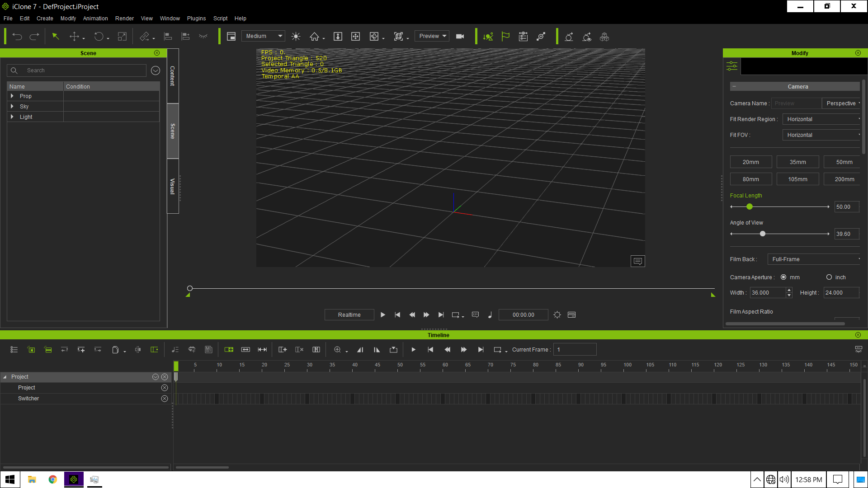Click the Scene Search field

pos(76,70)
